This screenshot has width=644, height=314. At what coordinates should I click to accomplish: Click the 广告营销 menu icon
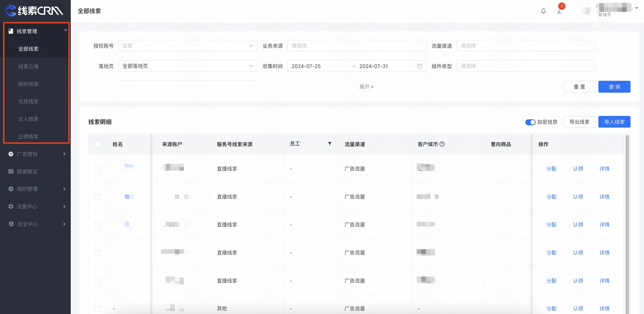11,154
